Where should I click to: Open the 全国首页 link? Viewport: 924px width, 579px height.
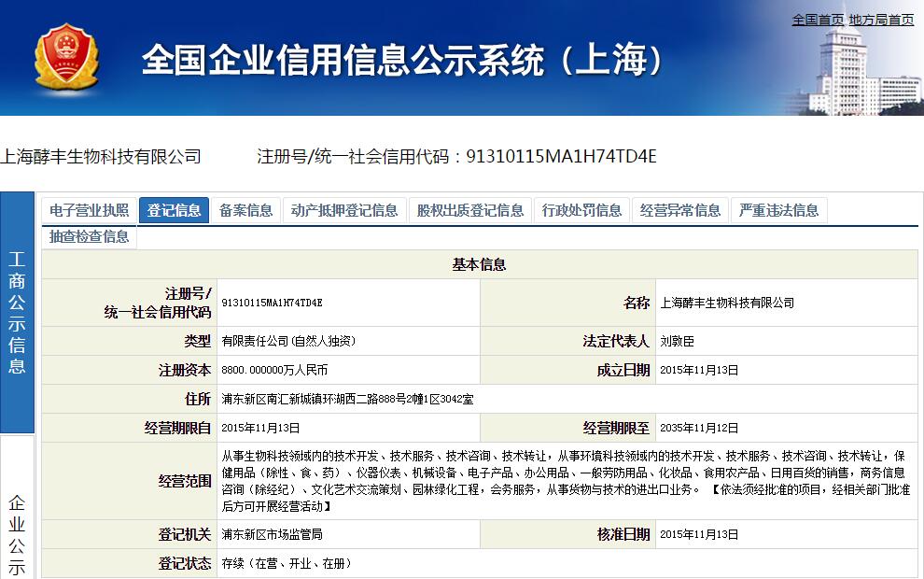(818, 20)
